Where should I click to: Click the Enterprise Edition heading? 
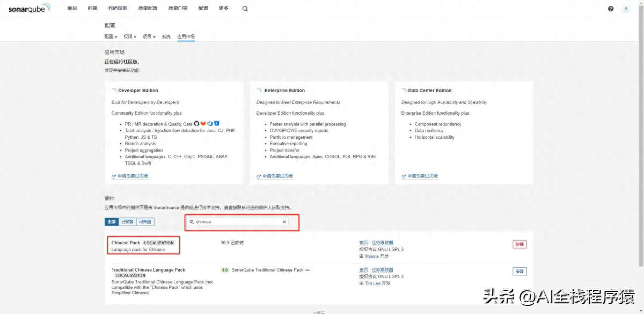point(284,91)
